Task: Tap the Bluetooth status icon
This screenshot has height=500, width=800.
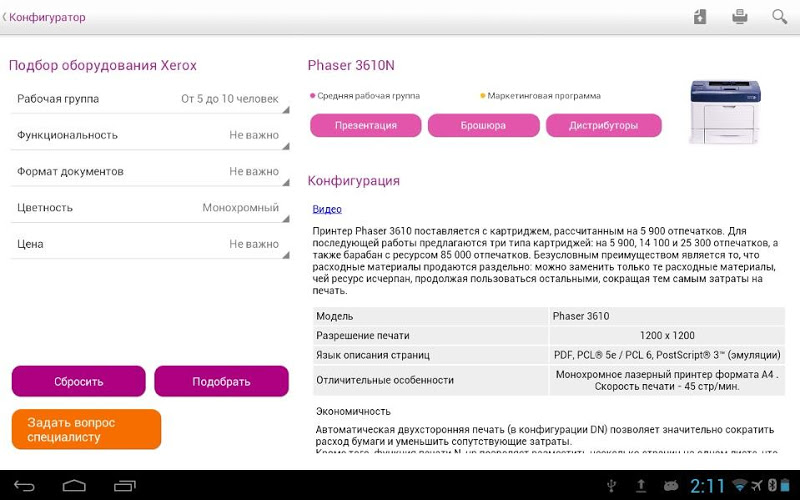Action: coord(772,485)
